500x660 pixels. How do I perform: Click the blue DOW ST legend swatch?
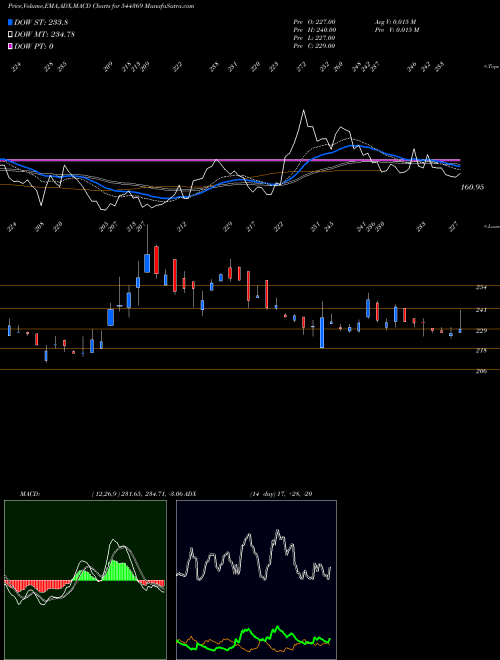[x=11, y=23]
